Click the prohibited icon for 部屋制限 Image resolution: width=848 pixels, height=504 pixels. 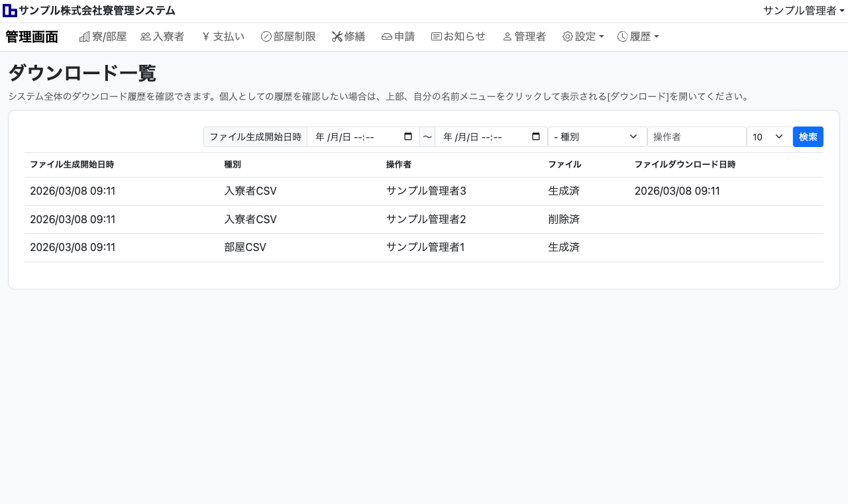pos(266,37)
